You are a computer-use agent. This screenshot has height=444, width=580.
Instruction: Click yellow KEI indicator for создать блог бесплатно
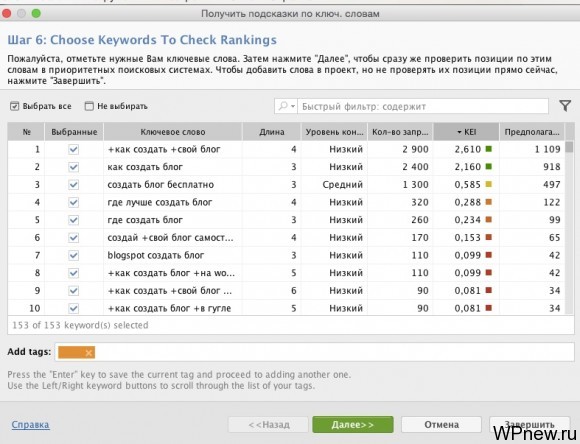488,184
